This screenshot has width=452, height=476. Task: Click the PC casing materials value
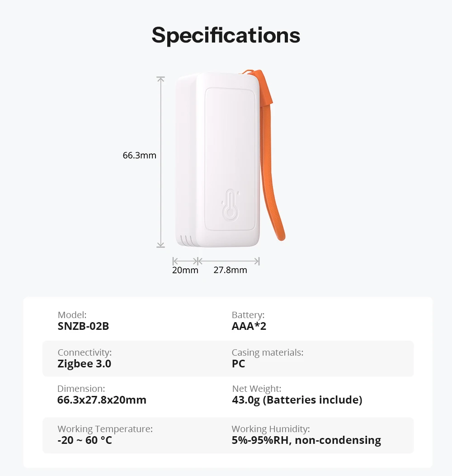238,364
